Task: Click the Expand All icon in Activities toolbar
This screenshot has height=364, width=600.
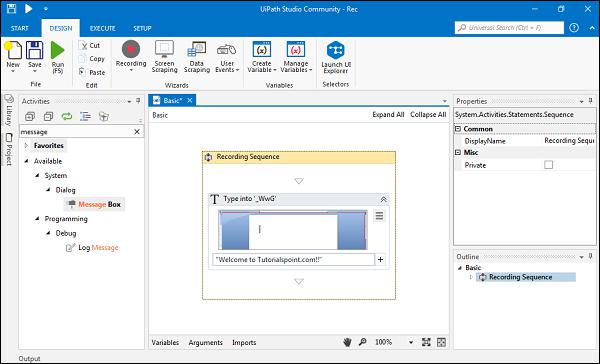Action: pyautogui.click(x=30, y=116)
